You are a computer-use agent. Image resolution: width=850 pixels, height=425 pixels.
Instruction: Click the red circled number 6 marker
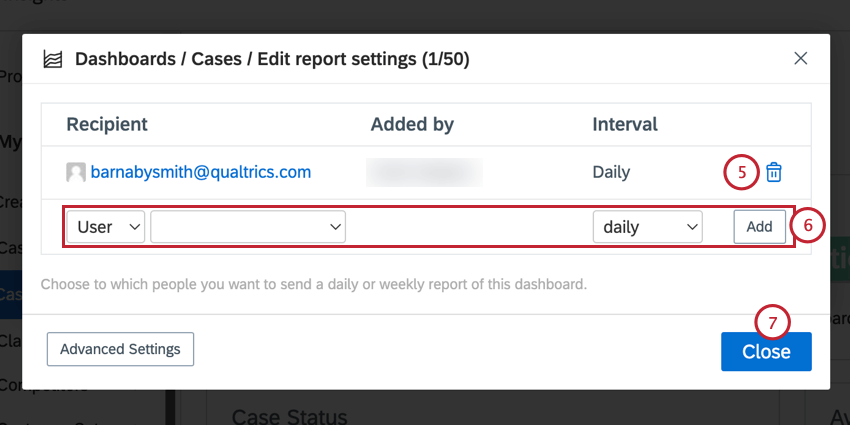click(807, 225)
